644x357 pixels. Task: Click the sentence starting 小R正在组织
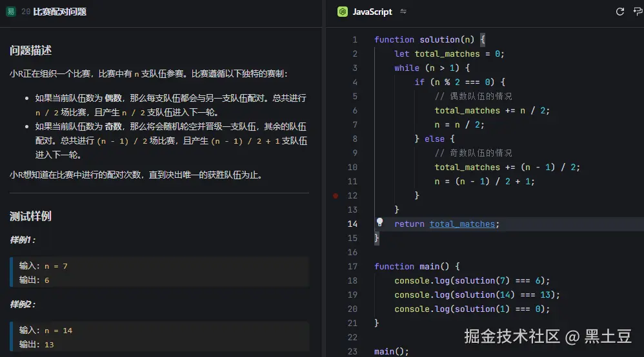pyautogui.click(x=148, y=74)
